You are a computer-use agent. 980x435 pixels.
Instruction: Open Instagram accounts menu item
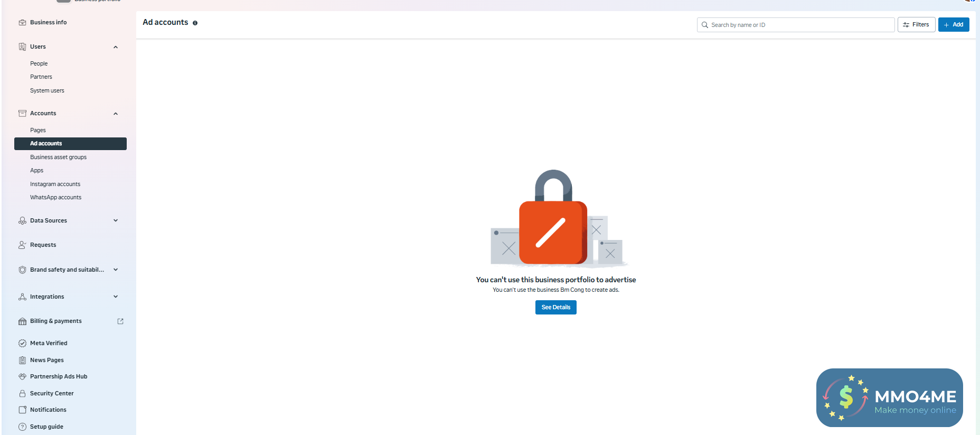coord(55,184)
